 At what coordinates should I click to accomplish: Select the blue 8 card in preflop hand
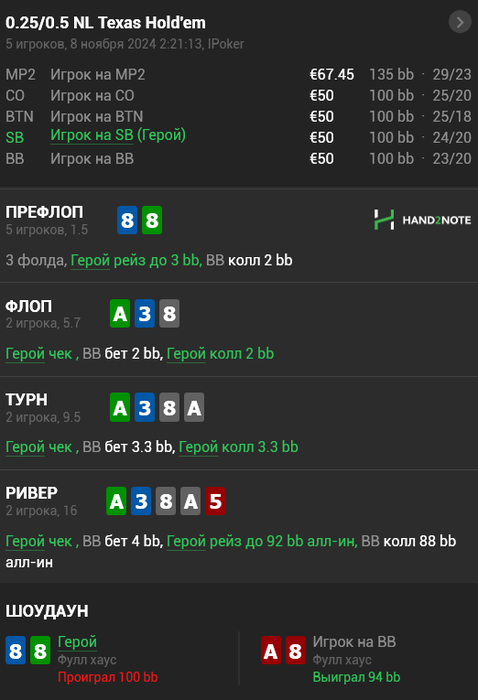point(127,220)
